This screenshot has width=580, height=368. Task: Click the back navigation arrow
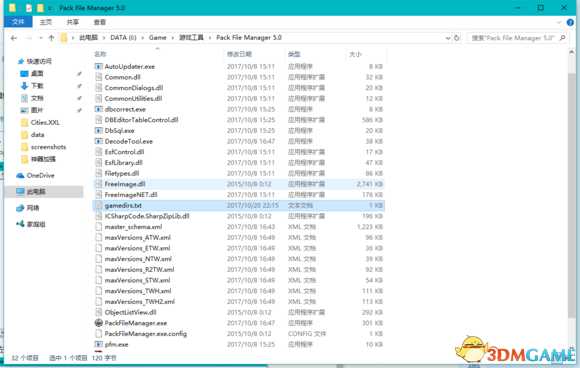[14, 38]
